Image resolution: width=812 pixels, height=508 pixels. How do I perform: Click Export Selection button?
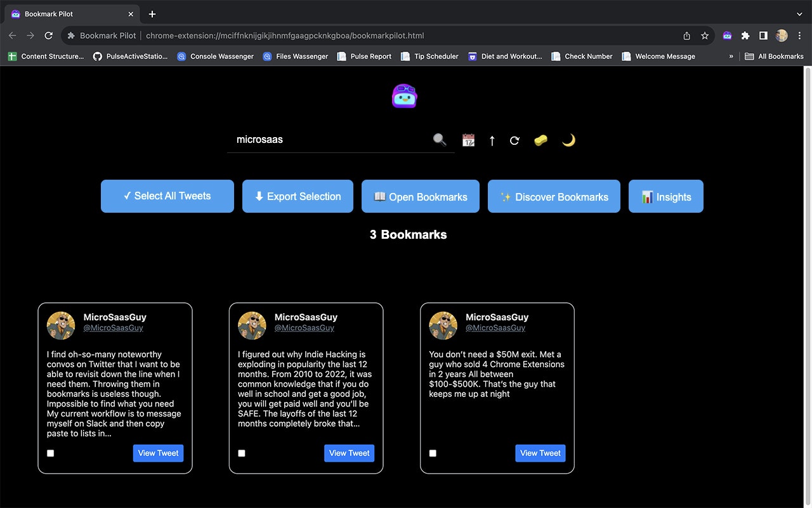click(x=298, y=196)
